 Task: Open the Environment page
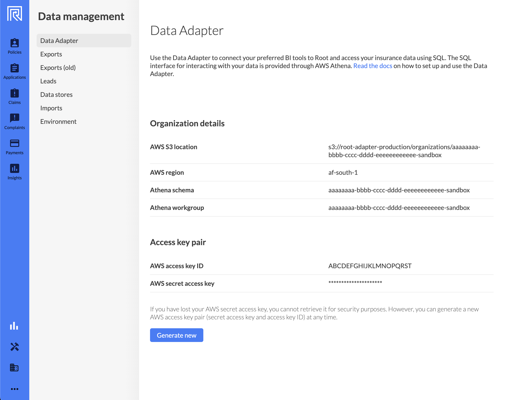59,121
